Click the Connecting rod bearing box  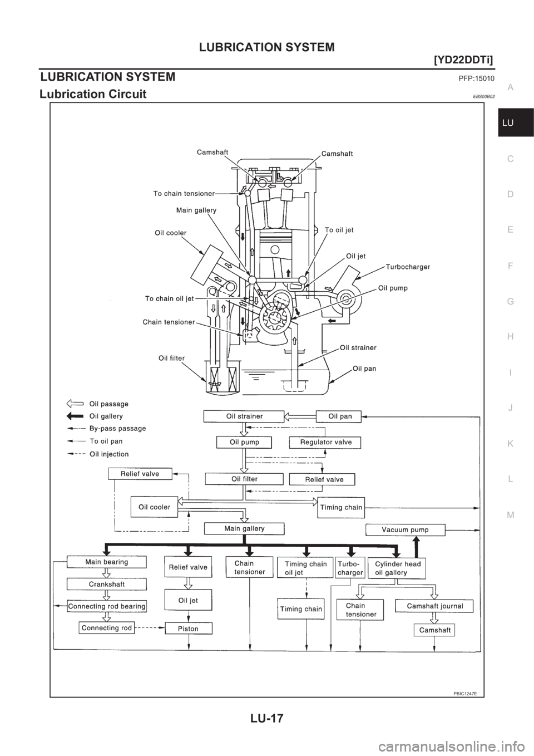coord(106,606)
